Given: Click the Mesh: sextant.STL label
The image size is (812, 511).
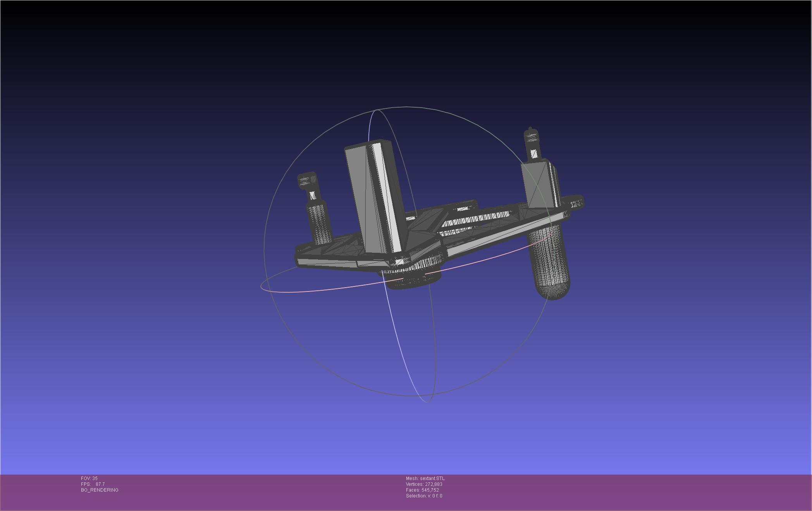Looking at the screenshot, I should pos(425,478).
